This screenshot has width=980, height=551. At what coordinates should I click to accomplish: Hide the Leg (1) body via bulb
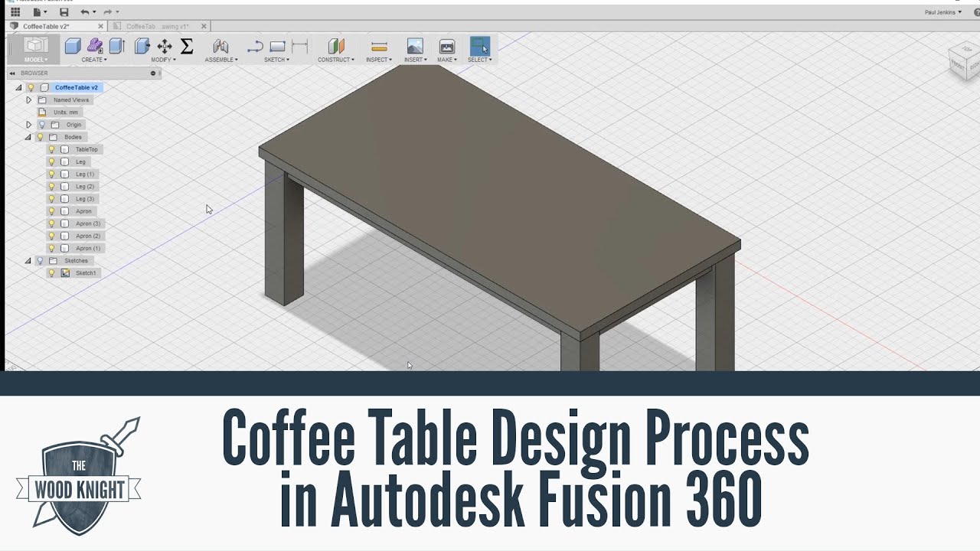pos(52,174)
